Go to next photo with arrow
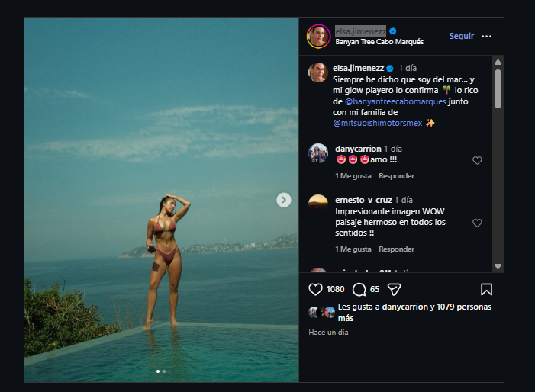This screenshot has width=535, height=392. point(284,200)
